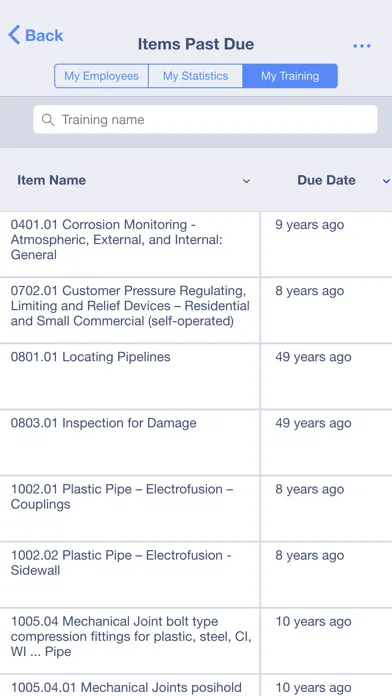Sort by the Item Name column header
The height and width of the screenshot is (696, 392).
pyautogui.click(x=51, y=180)
